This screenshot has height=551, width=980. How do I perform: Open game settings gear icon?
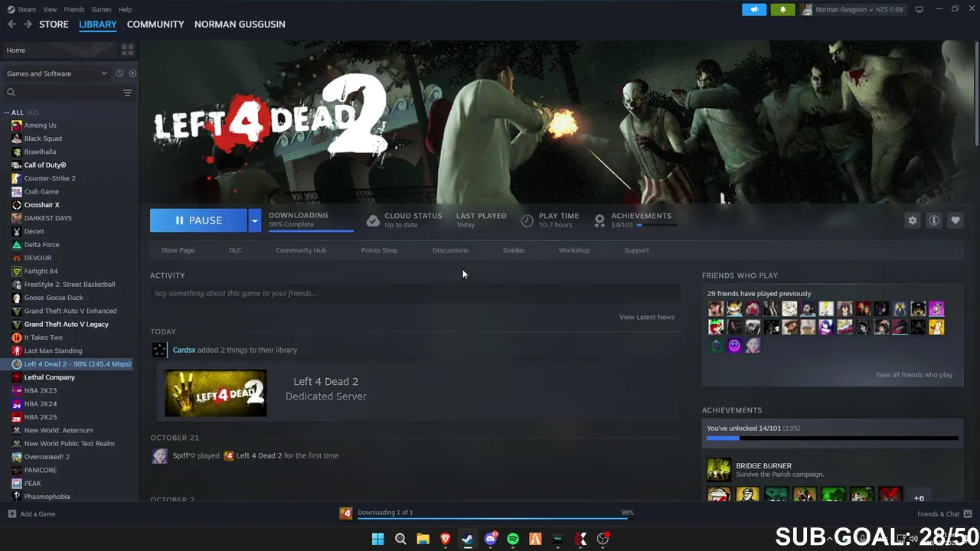[x=912, y=220]
